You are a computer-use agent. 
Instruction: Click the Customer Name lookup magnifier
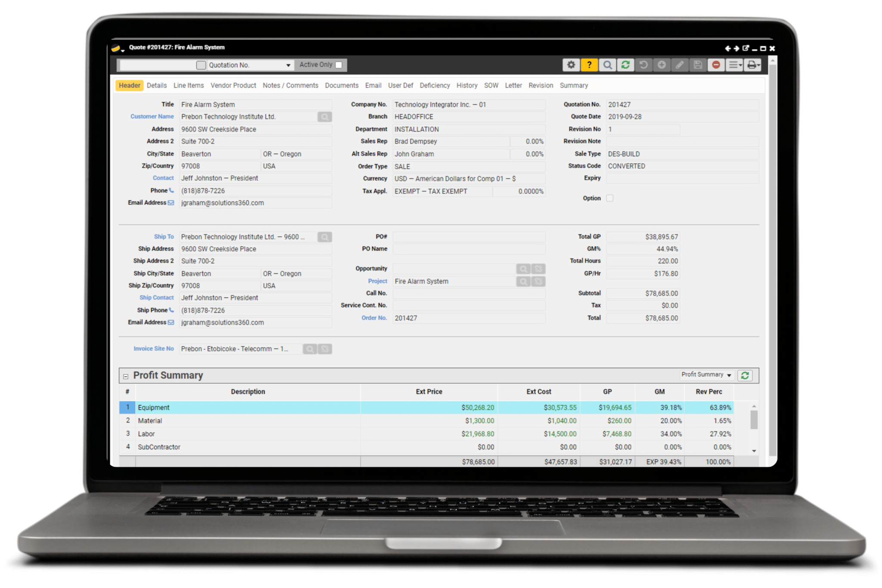coord(325,117)
